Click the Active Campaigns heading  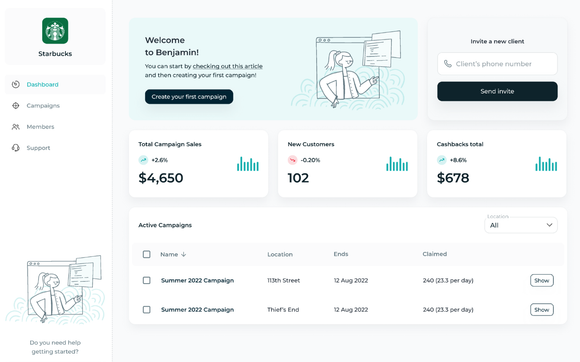165,225
